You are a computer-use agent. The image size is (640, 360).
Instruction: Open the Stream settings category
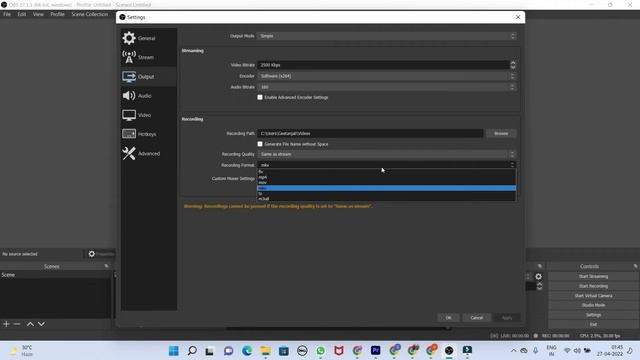click(x=149, y=57)
